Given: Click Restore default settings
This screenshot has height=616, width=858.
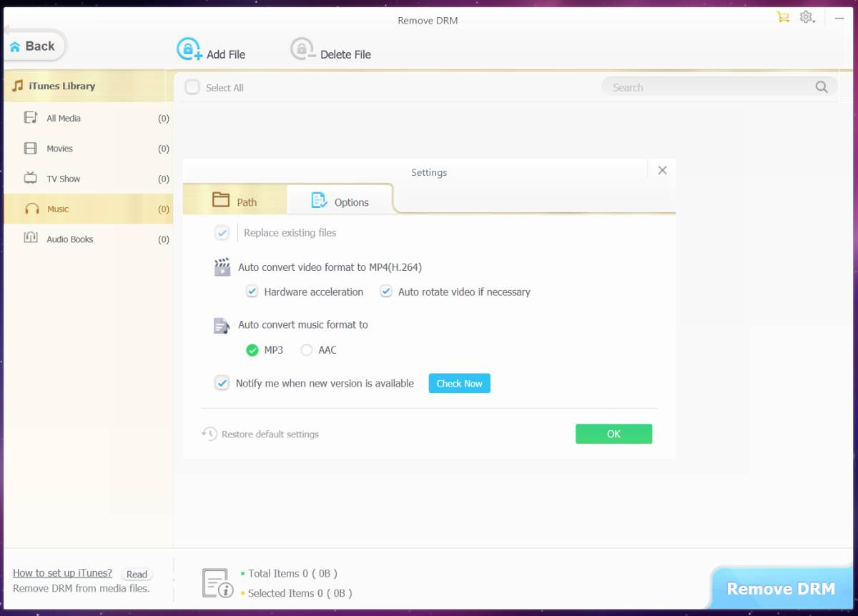Looking at the screenshot, I should 270,434.
